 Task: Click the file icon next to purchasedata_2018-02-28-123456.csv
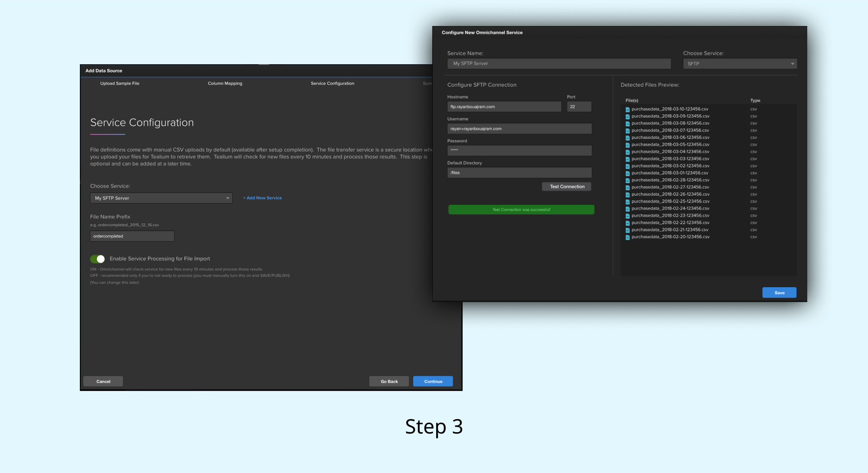628,180
